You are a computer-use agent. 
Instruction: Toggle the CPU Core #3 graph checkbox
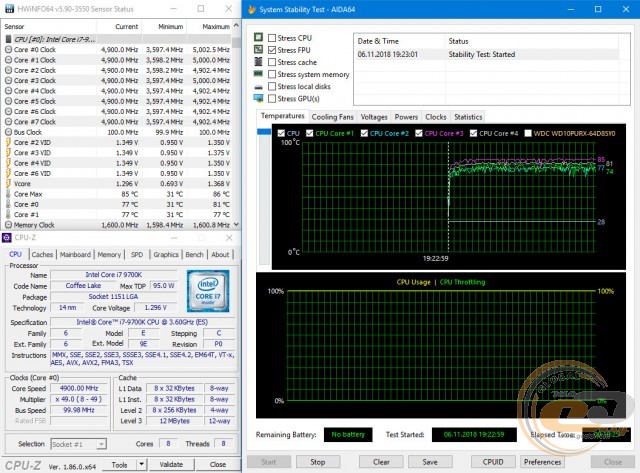coord(419,133)
